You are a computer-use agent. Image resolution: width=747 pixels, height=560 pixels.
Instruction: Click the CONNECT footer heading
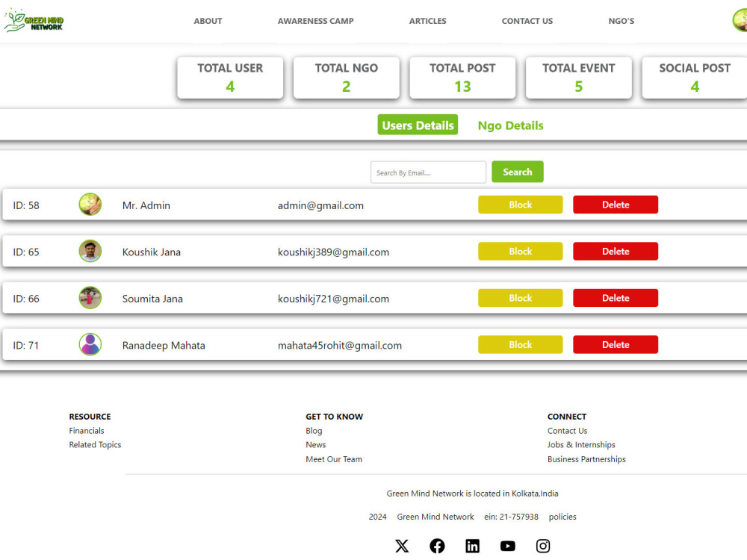(x=566, y=417)
